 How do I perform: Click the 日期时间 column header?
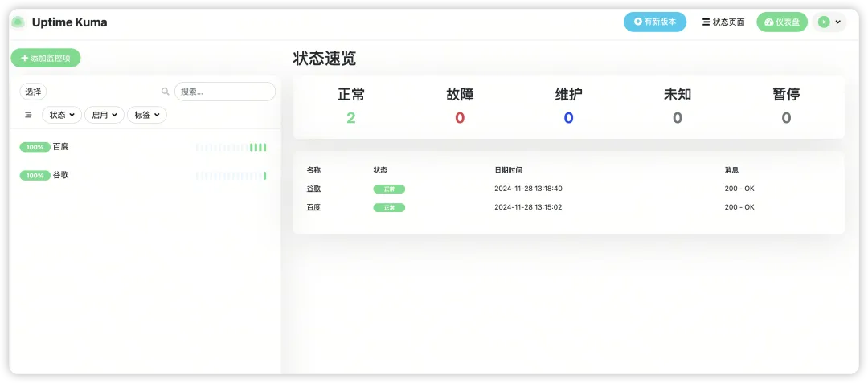pos(508,169)
